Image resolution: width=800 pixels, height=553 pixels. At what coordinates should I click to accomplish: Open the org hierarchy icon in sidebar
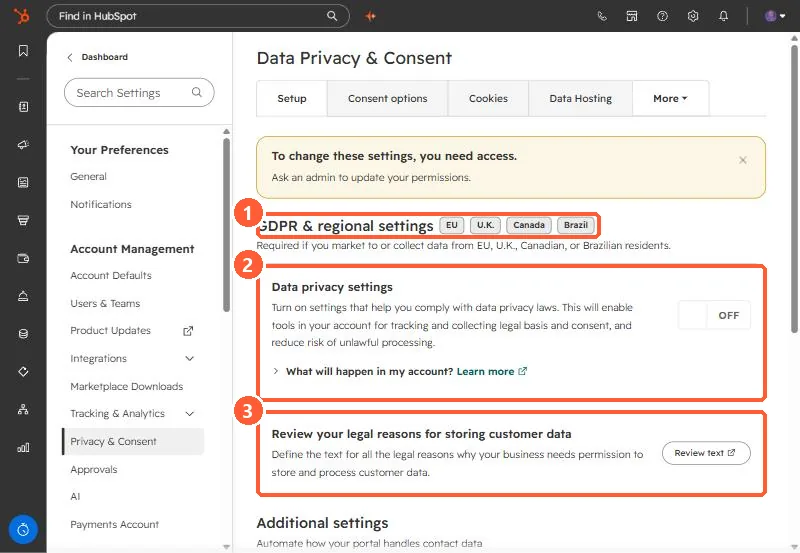(23, 409)
